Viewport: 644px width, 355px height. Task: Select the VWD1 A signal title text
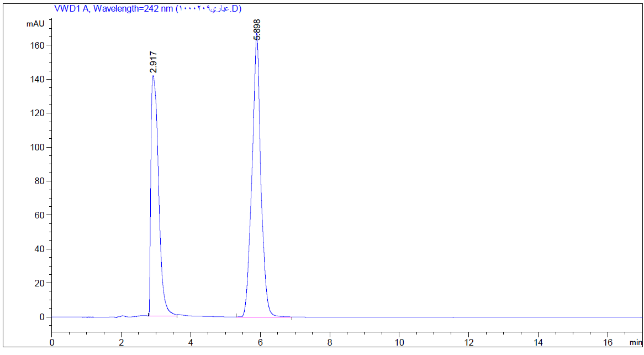click(147, 8)
